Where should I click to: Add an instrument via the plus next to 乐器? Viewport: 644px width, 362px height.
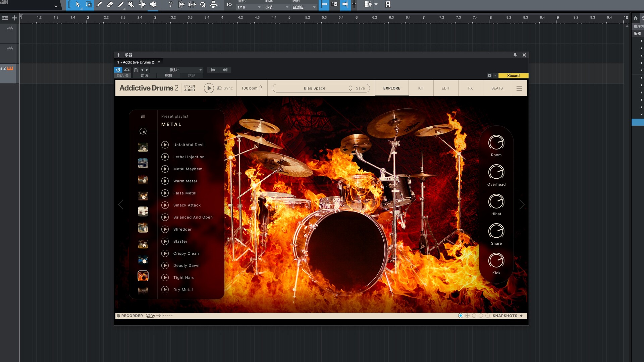point(118,55)
